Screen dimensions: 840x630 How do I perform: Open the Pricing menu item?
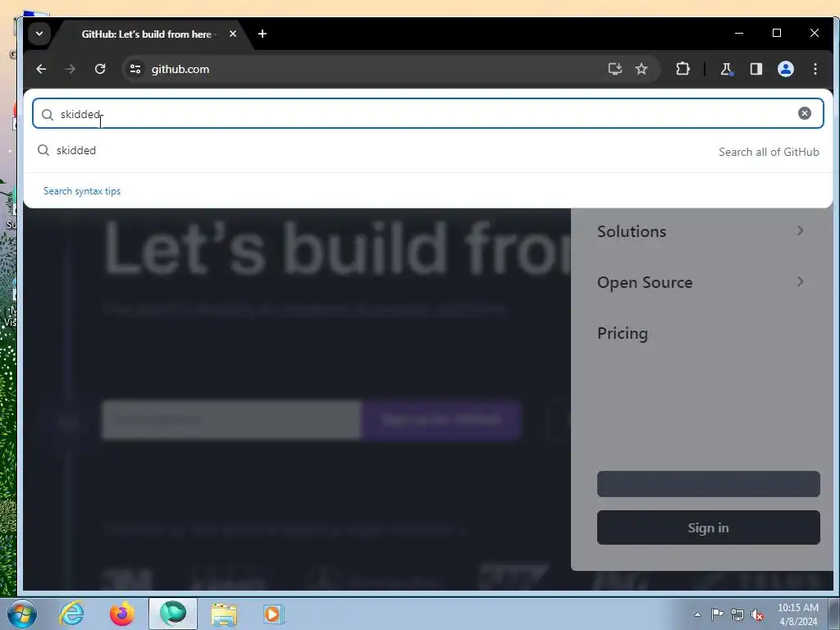tap(623, 334)
